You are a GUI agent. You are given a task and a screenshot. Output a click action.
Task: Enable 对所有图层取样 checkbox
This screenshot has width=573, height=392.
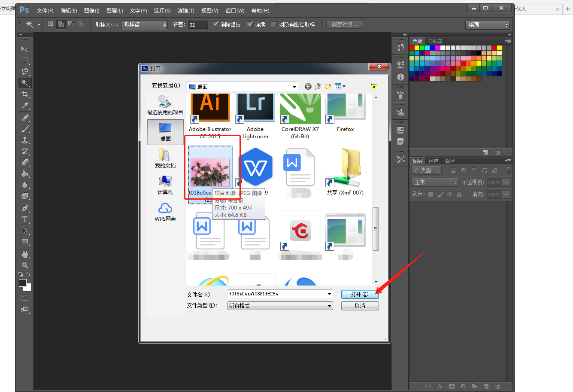coord(274,24)
